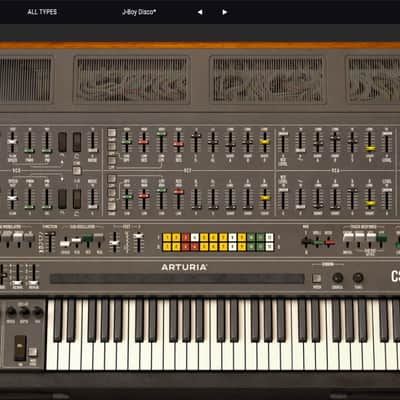Click the third black knob left of the keyboard
The width and height of the screenshot is (400, 400).
[38, 312]
